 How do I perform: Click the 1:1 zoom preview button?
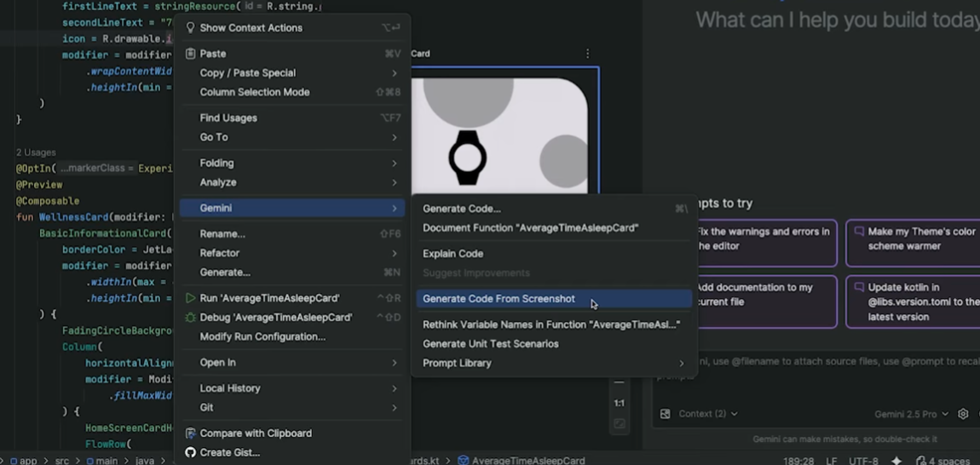(x=619, y=403)
